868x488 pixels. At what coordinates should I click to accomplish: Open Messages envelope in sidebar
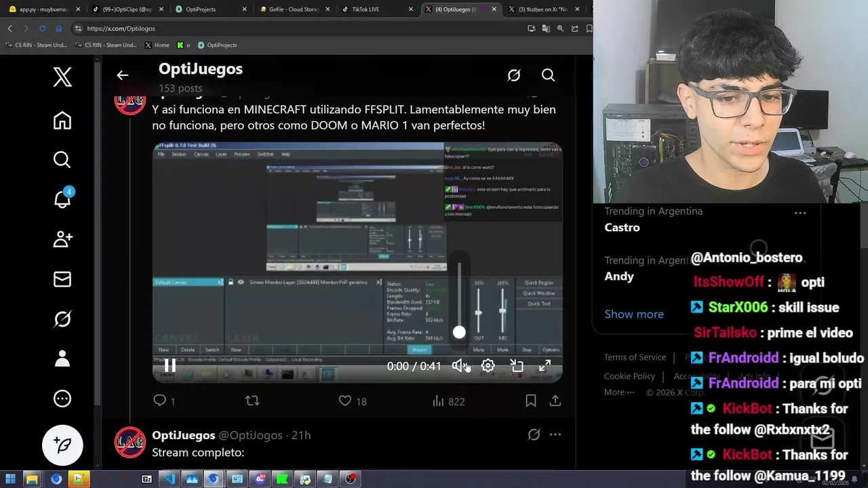62,279
